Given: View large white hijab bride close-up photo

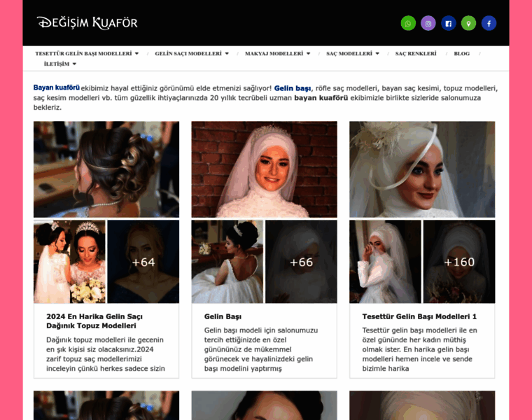Looking at the screenshot, I should (422, 169).
